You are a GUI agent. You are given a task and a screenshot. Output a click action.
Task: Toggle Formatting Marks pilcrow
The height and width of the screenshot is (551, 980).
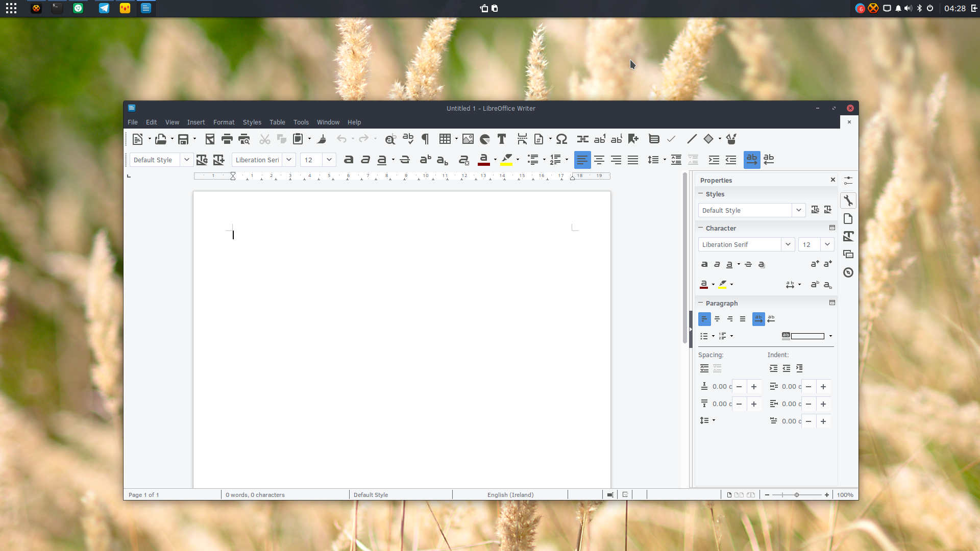(425, 139)
